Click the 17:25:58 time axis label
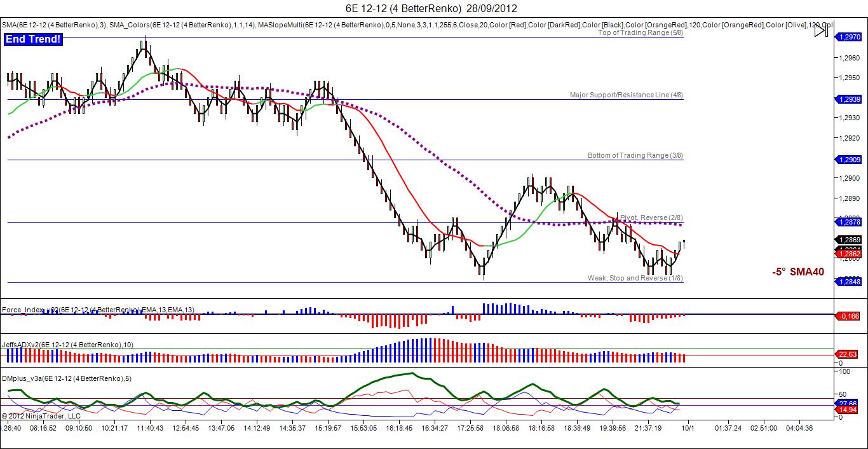 tap(470, 428)
